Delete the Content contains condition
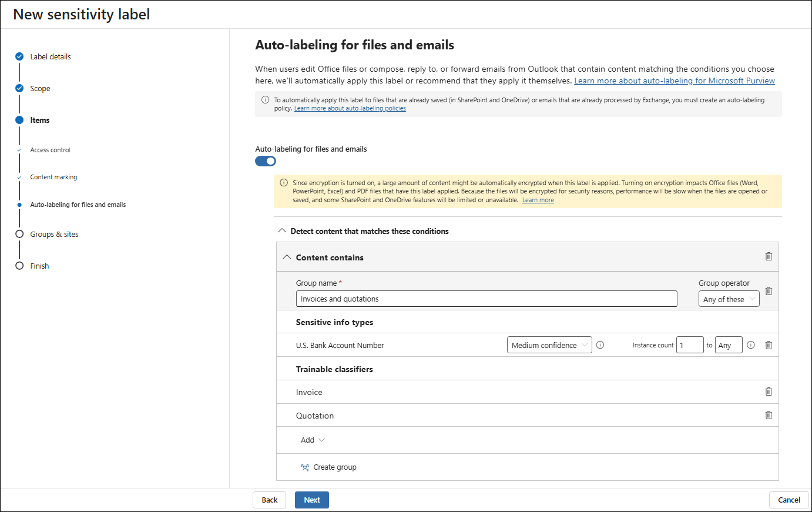This screenshot has height=512, width=812. click(x=769, y=256)
